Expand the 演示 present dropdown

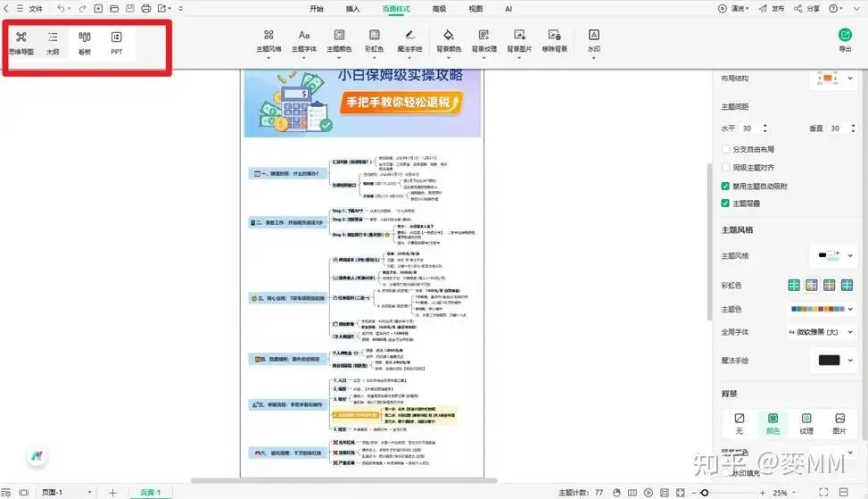point(748,8)
